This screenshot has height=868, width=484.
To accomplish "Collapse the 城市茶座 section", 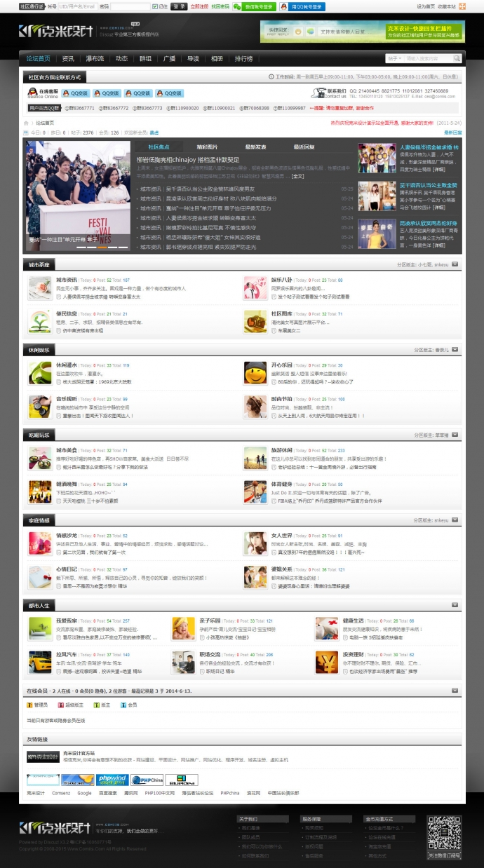I will click(x=455, y=265).
